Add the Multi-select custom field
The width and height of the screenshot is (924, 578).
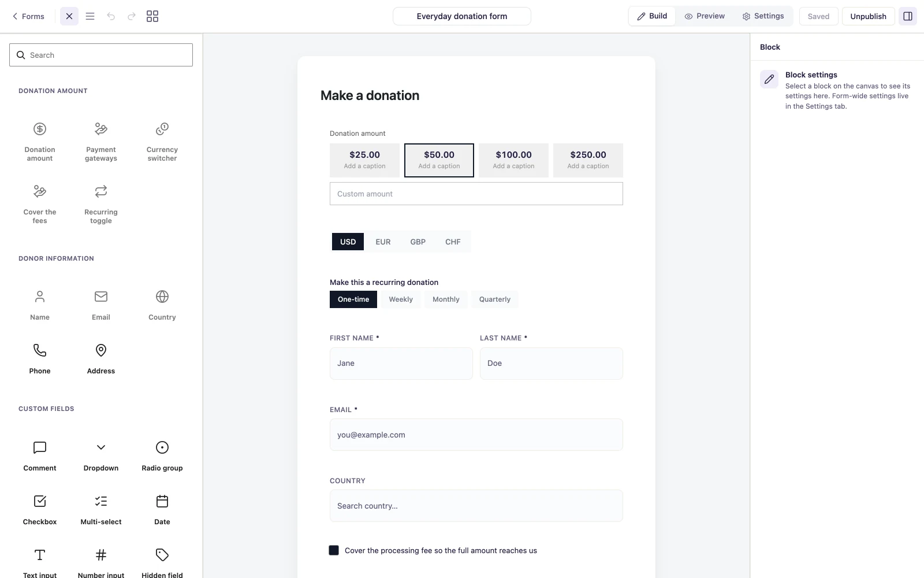coord(101,510)
